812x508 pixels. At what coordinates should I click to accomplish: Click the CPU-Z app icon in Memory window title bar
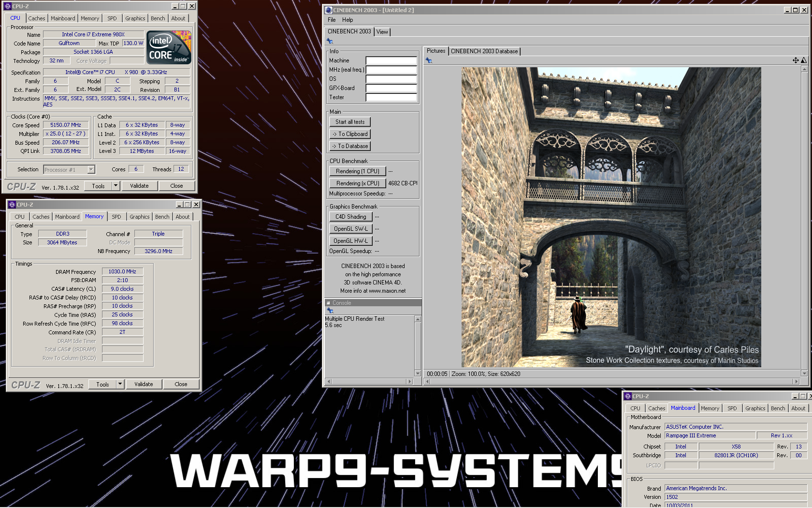pos(12,205)
